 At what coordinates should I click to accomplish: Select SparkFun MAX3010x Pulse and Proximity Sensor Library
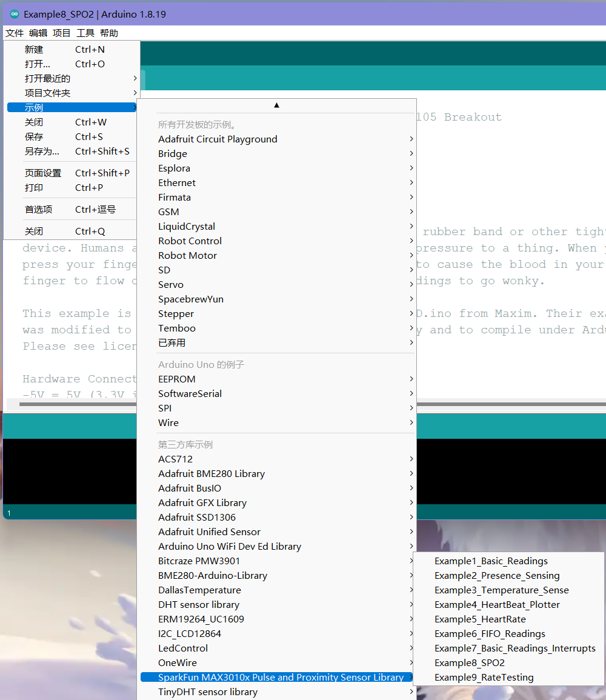277,677
